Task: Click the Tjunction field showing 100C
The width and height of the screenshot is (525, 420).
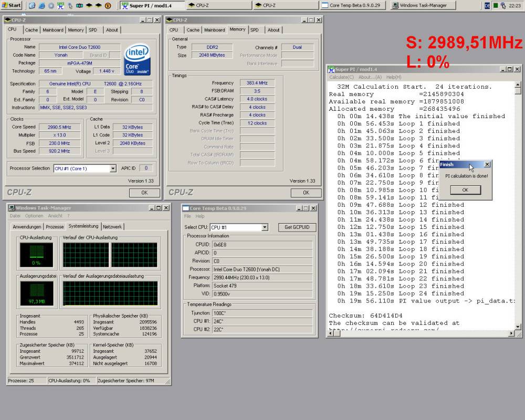Action: point(263,313)
